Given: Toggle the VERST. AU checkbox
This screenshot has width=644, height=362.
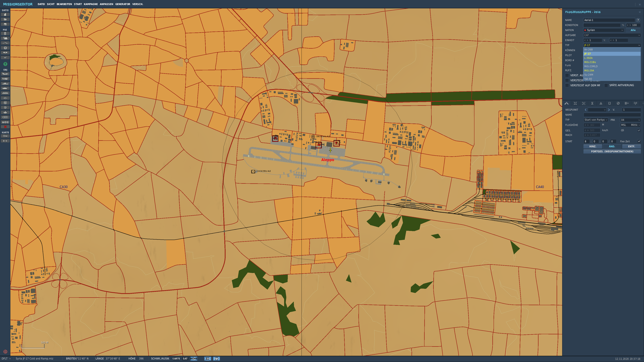Looking at the screenshot, I should click(x=567, y=75).
